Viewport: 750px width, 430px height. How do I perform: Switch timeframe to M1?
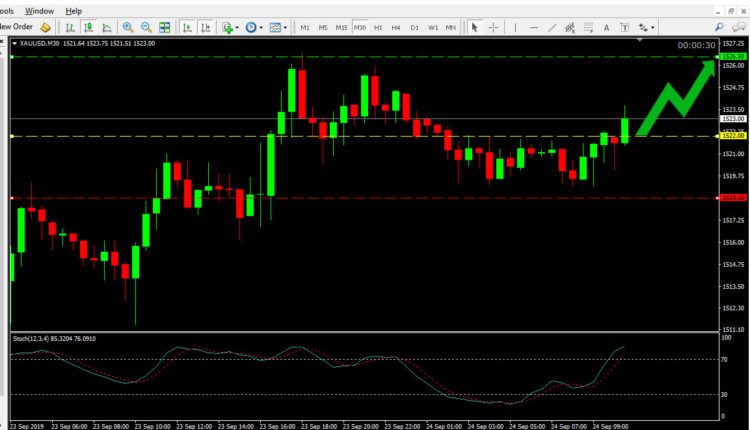(x=305, y=28)
